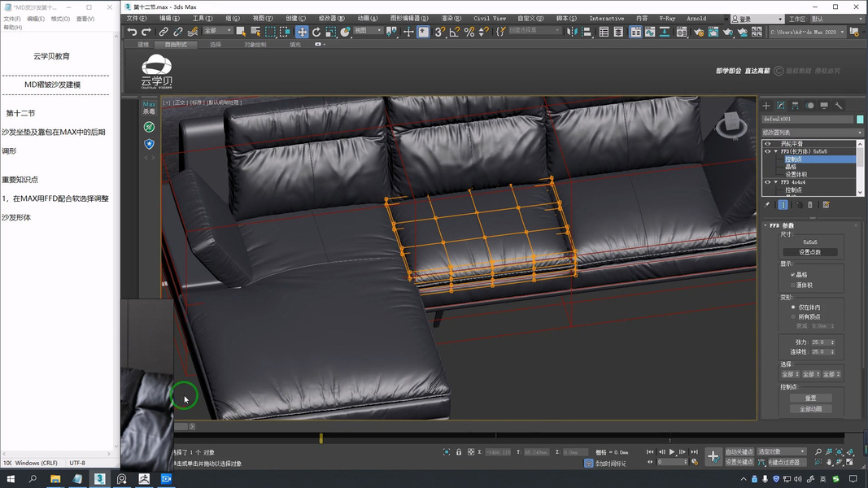Screen dimensions: 868x488
Task: Click the 全部动画 button
Action: click(810, 409)
